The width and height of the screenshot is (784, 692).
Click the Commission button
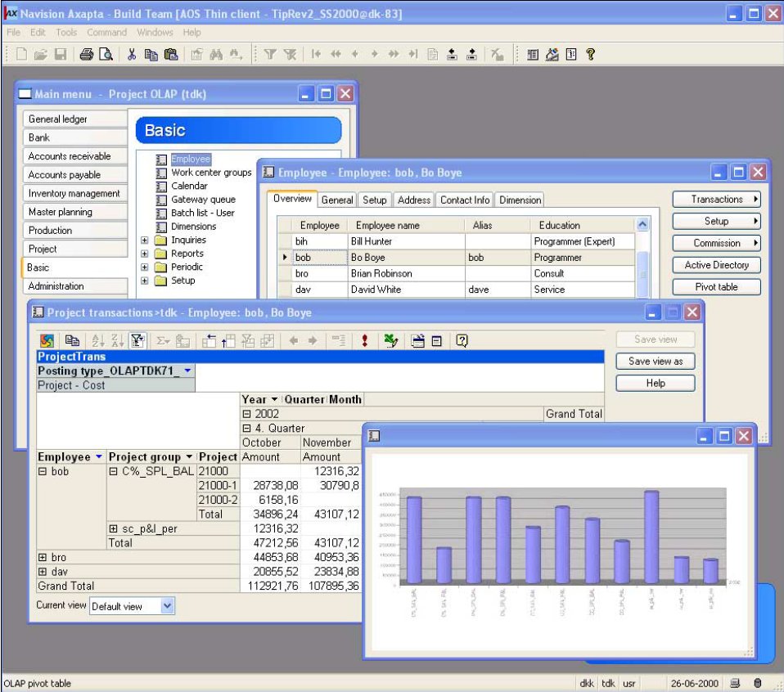point(717,243)
